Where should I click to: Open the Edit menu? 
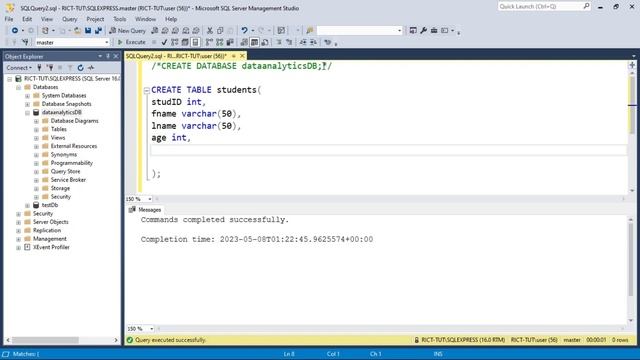pos(27,19)
